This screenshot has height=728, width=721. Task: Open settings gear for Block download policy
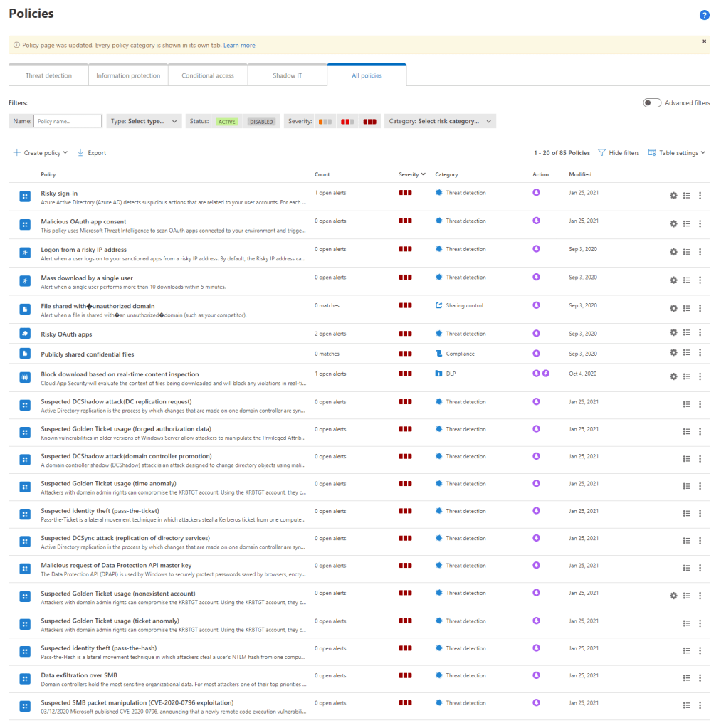click(673, 376)
